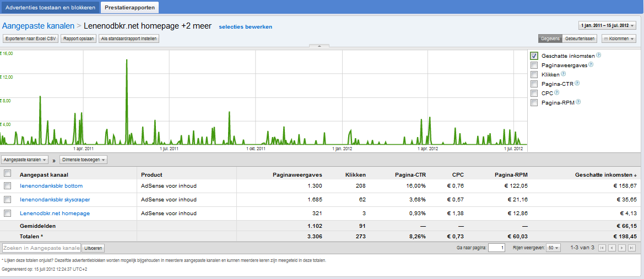Viewport: 644px width, 279px height.
Task: Select the € 158,67 income cell
Action: tap(625, 186)
